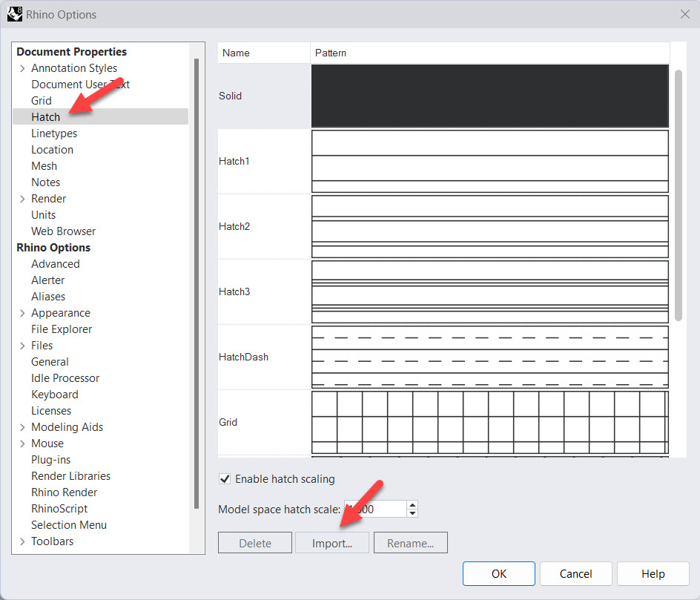The image size is (700, 600).
Task: Select Hatch in Document Properties
Action: point(45,117)
